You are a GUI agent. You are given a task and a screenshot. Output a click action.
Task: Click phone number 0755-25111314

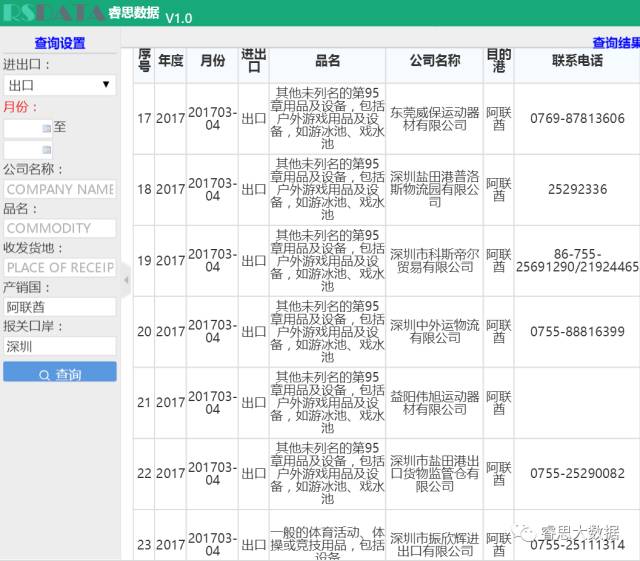click(x=577, y=545)
